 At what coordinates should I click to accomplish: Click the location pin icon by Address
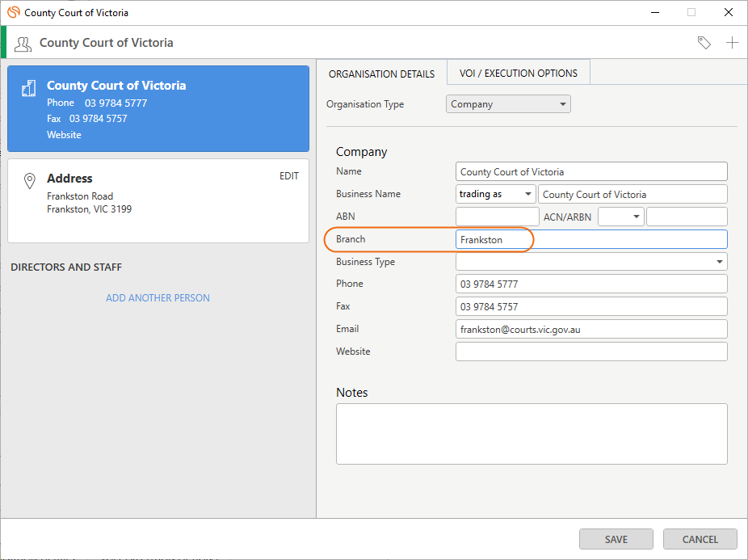[30, 181]
